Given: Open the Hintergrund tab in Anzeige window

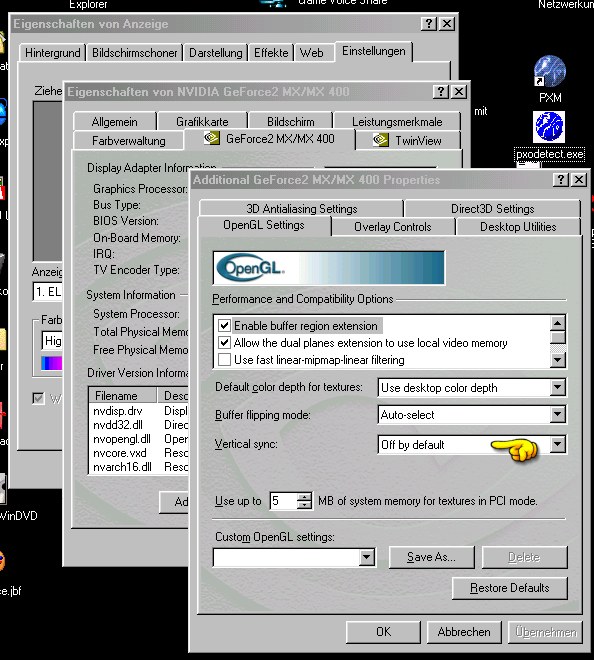Looking at the screenshot, I should click(53, 53).
